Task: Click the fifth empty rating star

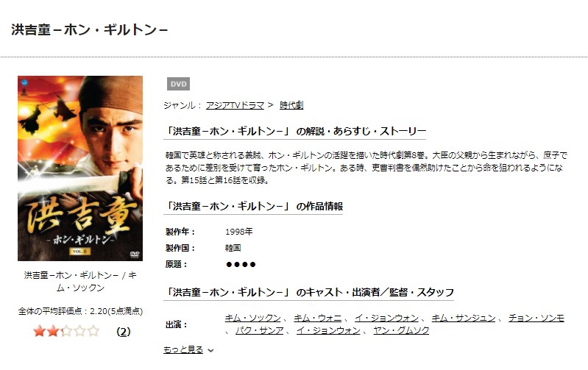Action: [x=93, y=332]
